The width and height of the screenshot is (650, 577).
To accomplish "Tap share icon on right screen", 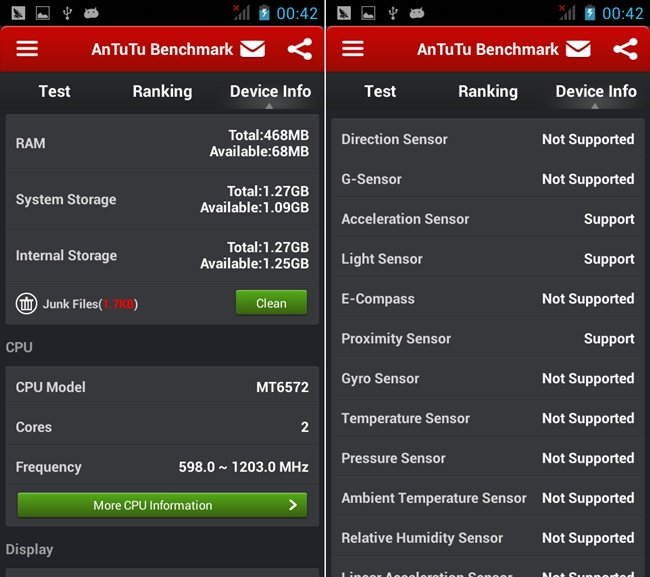I will (x=625, y=49).
